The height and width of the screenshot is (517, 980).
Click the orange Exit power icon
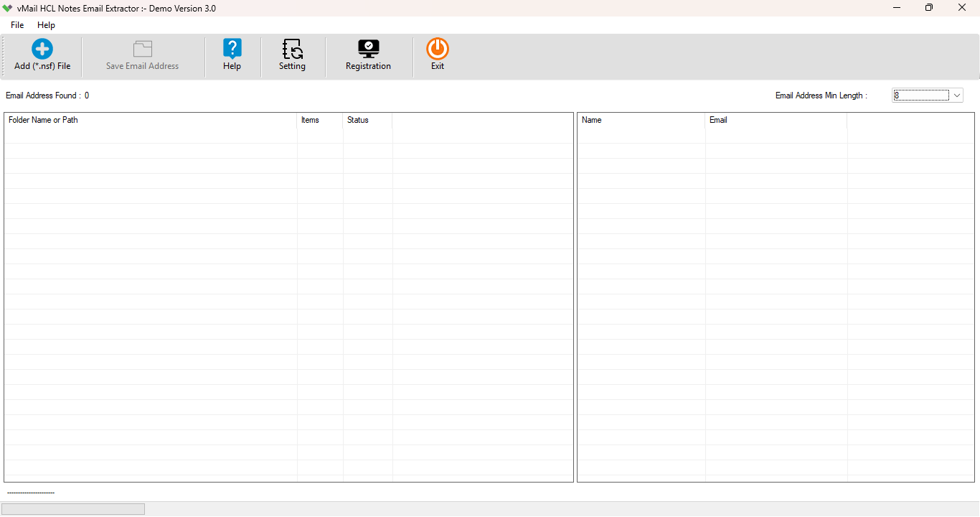tap(438, 49)
